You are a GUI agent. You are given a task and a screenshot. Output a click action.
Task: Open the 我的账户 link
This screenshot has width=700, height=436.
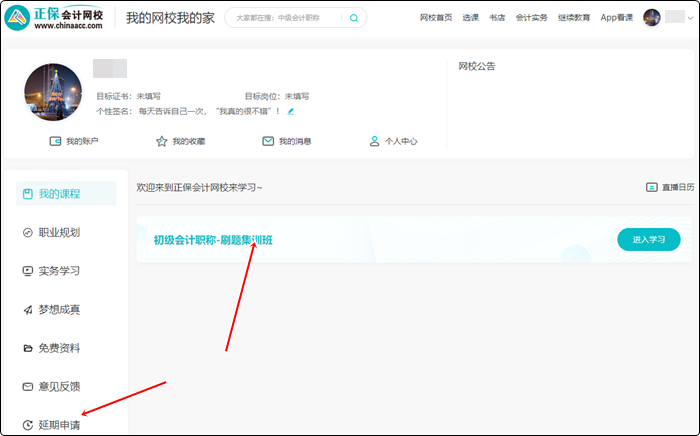tap(82, 141)
